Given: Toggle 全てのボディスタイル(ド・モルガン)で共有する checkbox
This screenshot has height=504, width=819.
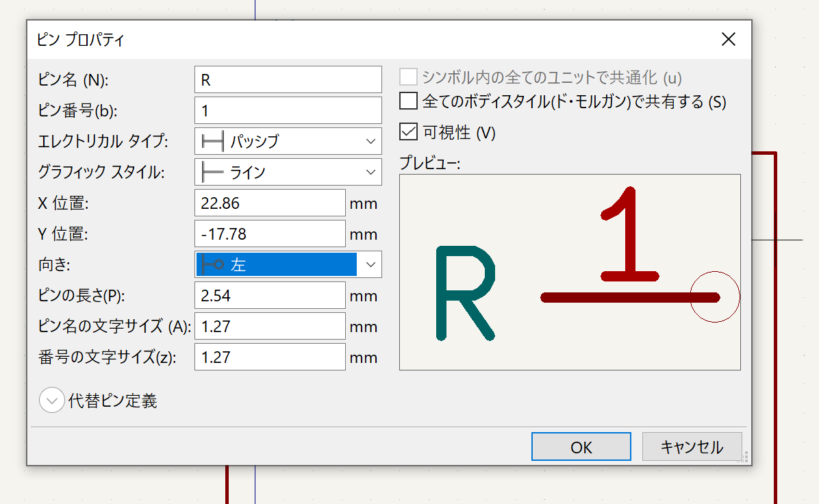Looking at the screenshot, I should pyautogui.click(x=408, y=101).
